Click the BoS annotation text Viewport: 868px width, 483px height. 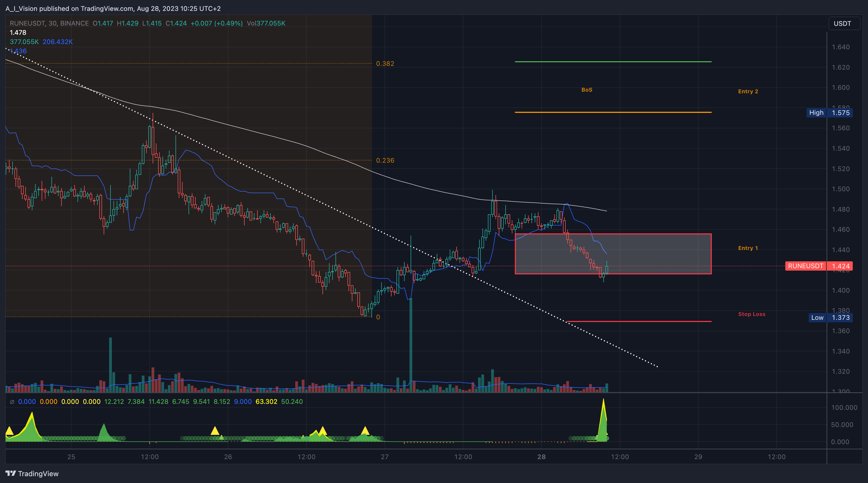pos(587,89)
